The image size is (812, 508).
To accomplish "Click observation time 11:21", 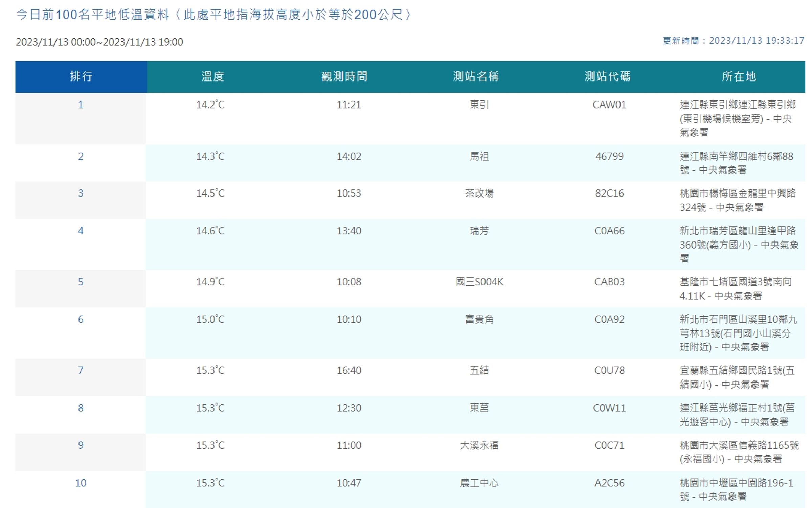I will click(x=349, y=105).
